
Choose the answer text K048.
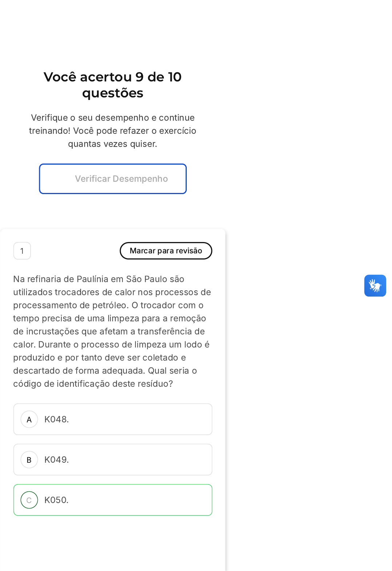click(x=56, y=419)
